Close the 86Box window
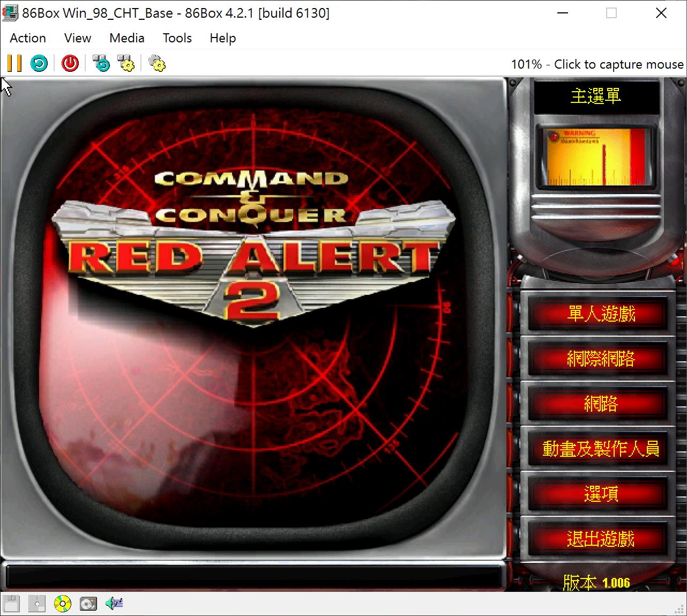This screenshot has height=616, width=687. pos(661,13)
